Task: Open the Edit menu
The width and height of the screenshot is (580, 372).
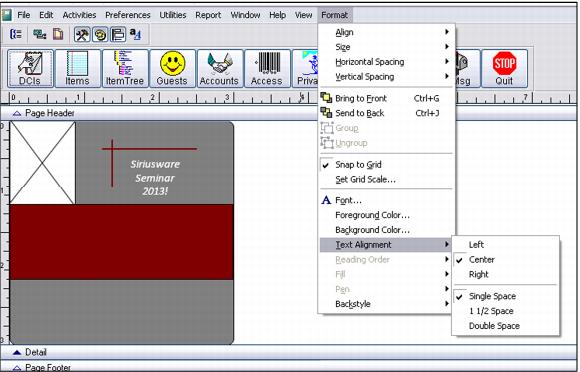Action: (46, 15)
